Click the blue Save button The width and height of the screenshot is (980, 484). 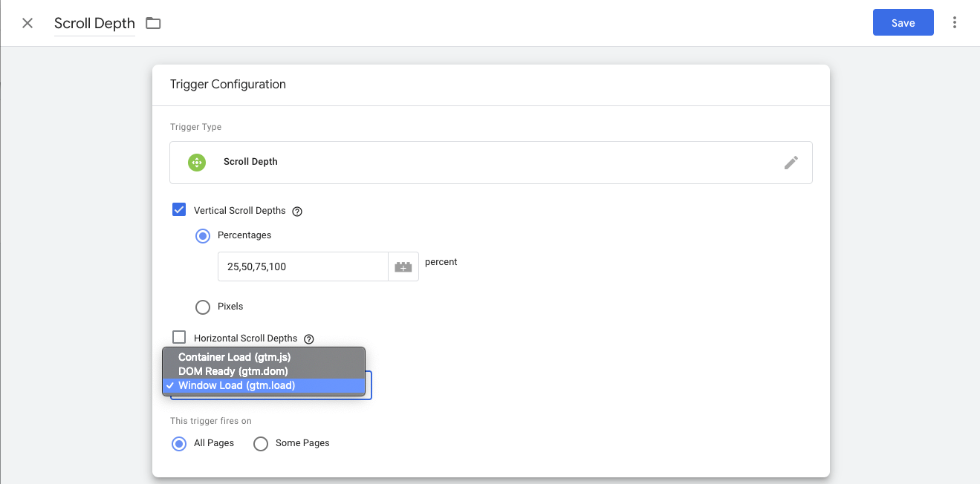(x=903, y=23)
